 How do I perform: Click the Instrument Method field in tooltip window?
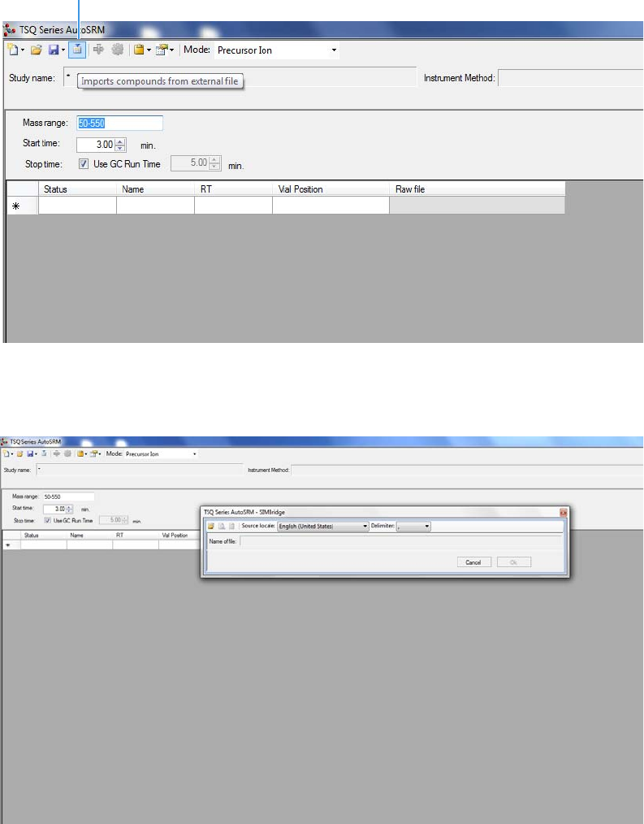[570, 78]
